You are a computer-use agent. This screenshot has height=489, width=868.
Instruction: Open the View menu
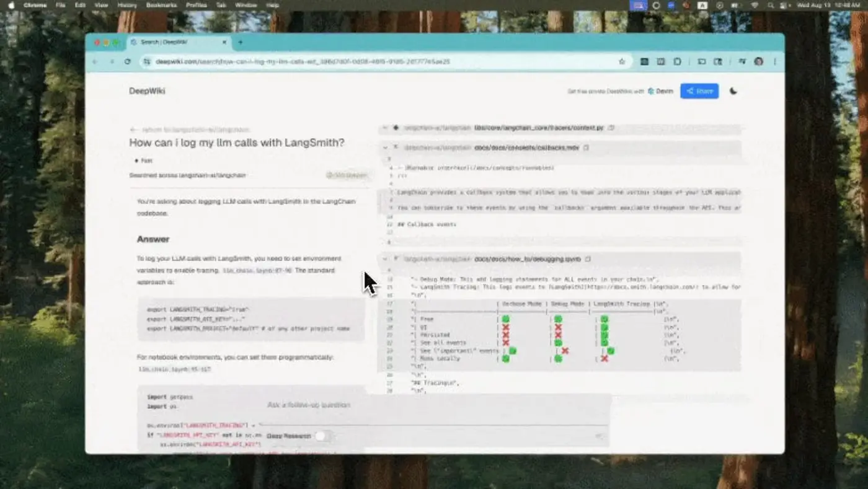(x=101, y=5)
